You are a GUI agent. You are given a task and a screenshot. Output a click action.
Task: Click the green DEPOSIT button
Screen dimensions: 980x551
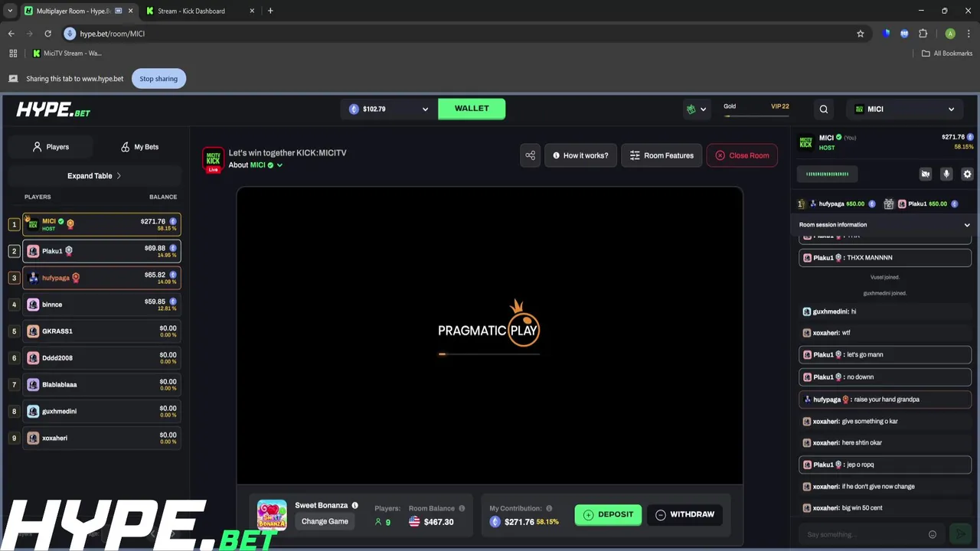[608, 514]
